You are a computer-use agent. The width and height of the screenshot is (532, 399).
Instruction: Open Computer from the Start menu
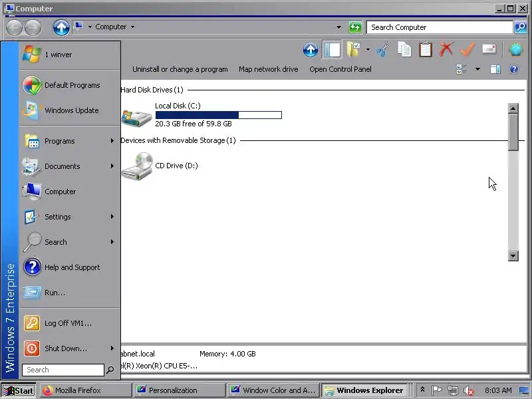pos(70,192)
